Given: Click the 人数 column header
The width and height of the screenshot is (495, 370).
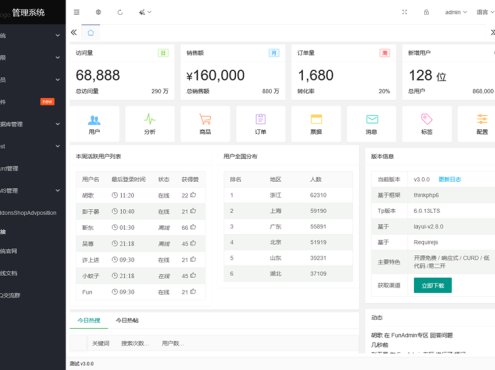Looking at the screenshot, I should 315,179.
